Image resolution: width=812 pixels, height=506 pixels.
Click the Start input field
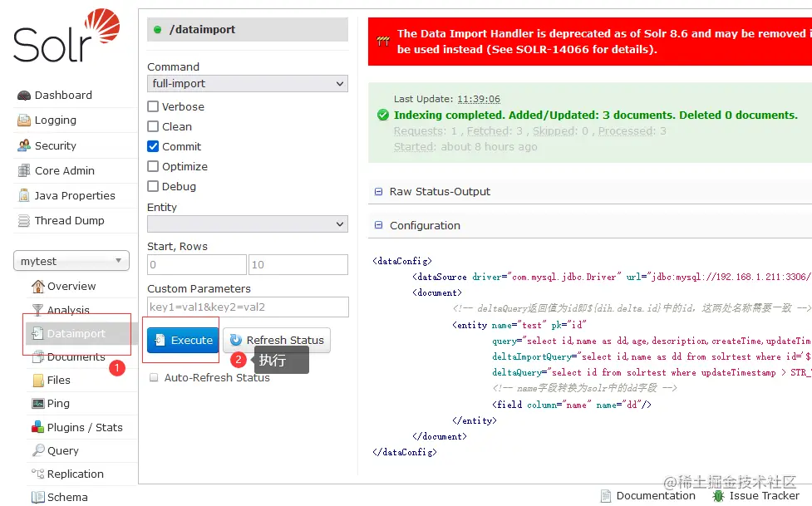click(197, 265)
